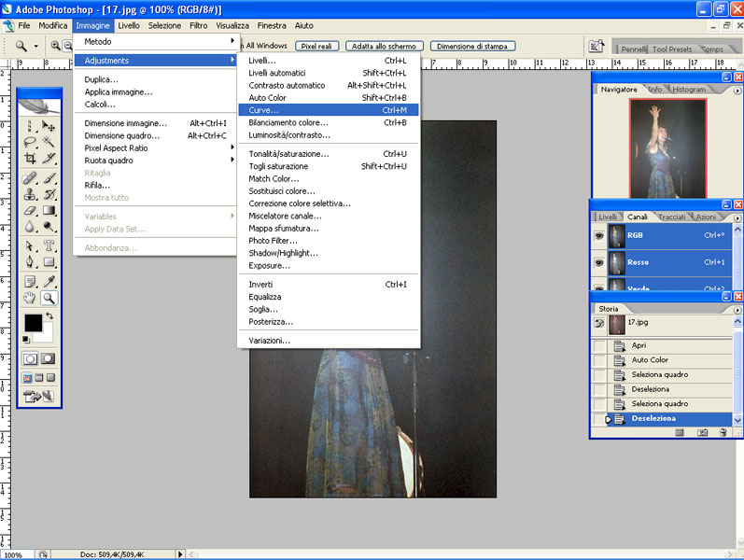Image resolution: width=744 pixels, height=560 pixels.
Task: Toggle visibility of the Rosso channel
Action: coord(598,262)
